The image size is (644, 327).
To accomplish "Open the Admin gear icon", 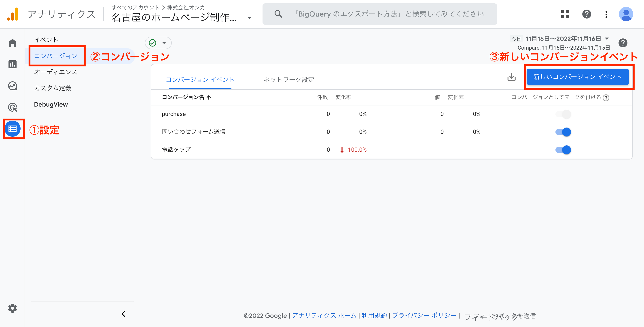I will pyautogui.click(x=13, y=308).
